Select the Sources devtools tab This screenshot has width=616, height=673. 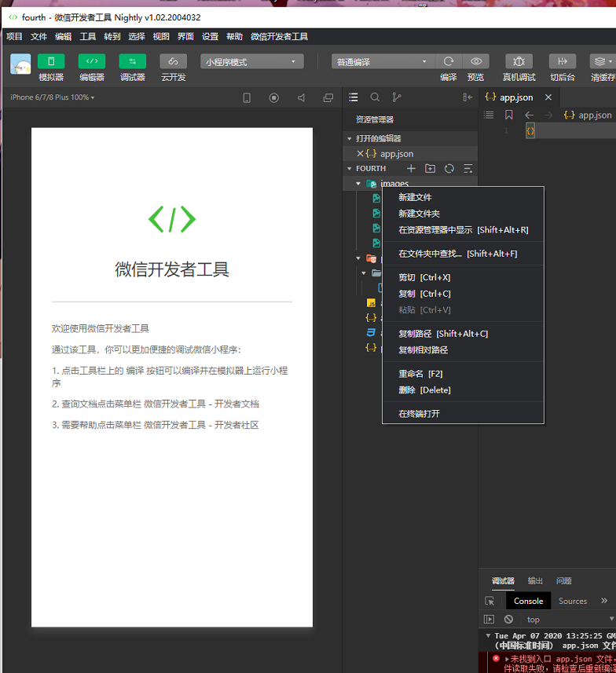click(x=573, y=601)
